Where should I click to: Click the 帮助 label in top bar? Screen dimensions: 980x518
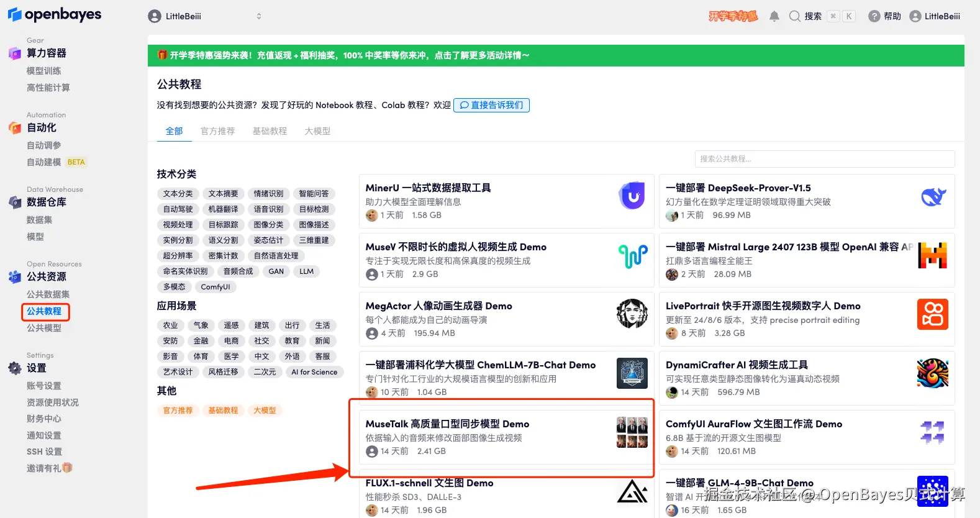(x=892, y=16)
